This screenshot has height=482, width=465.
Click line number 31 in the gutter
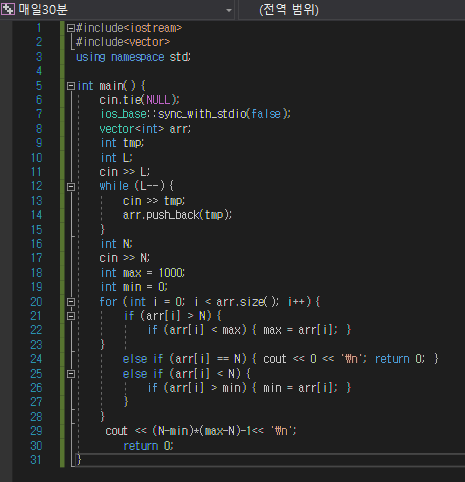pos(36,460)
